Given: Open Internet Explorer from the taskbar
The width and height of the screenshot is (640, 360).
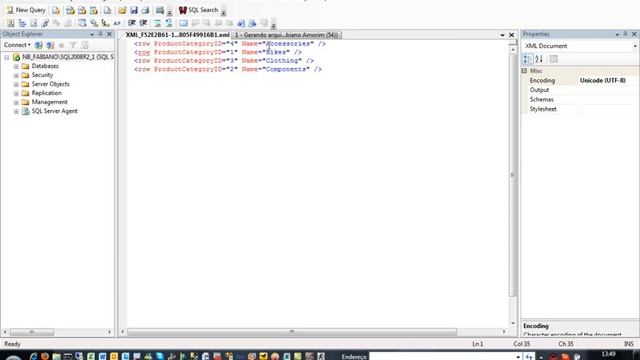Looking at the screenshot, I should pyautogui.click(x=33, y=356).
